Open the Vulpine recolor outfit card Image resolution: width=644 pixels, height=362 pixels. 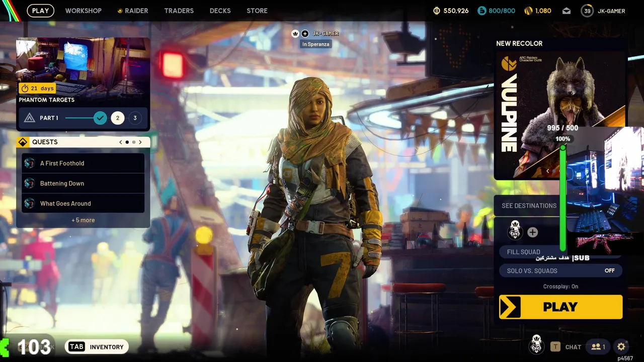(560, 116)
